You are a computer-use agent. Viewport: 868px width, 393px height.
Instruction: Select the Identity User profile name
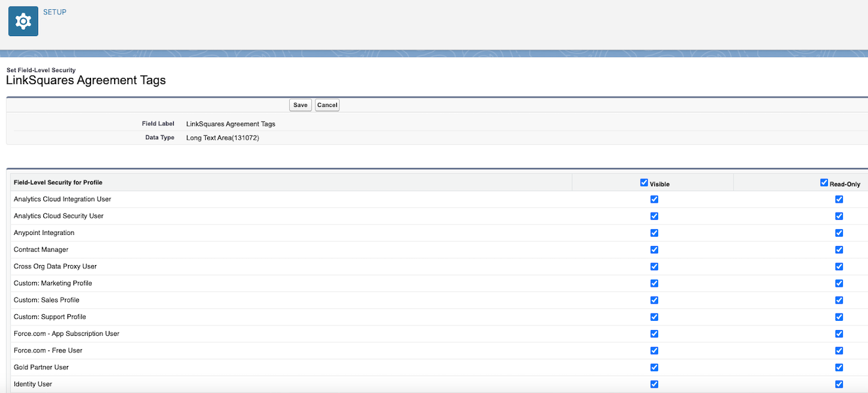click(x=33, y=384)
